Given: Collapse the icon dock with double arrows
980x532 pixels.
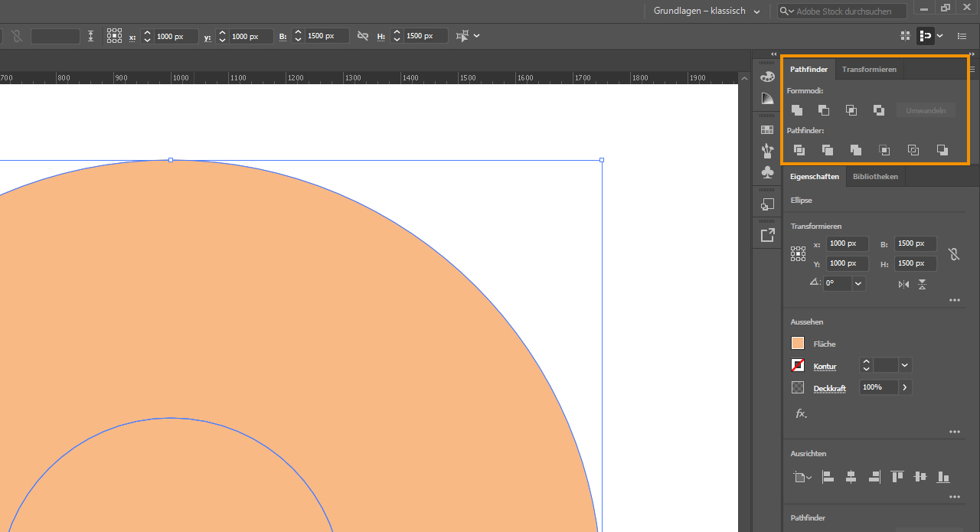Looking at the screenshot, I should [x=773, y=54].
